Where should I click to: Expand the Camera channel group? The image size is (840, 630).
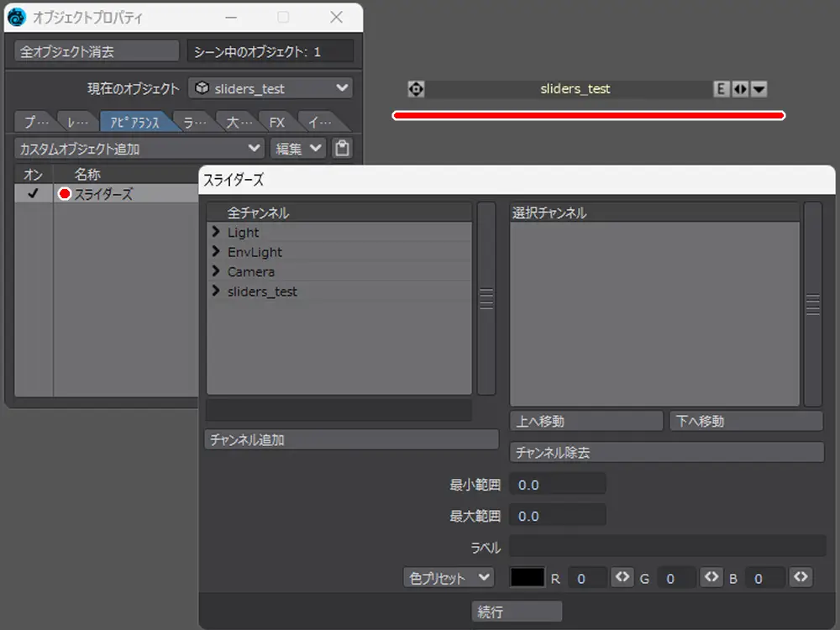(216, 271)
